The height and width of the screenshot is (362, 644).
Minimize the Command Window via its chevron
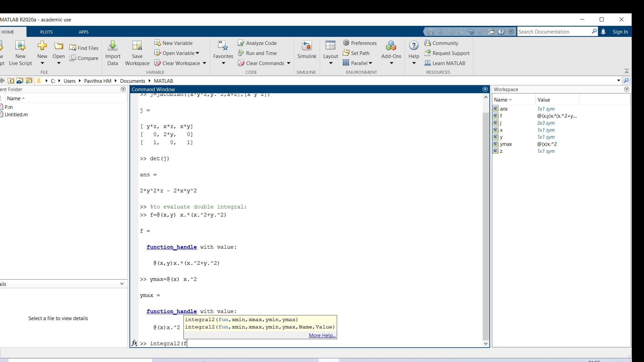click(485, 89)
